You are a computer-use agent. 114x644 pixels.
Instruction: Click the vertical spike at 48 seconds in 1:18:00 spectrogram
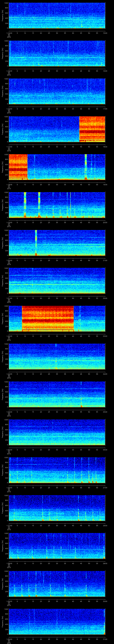[86, 167]
